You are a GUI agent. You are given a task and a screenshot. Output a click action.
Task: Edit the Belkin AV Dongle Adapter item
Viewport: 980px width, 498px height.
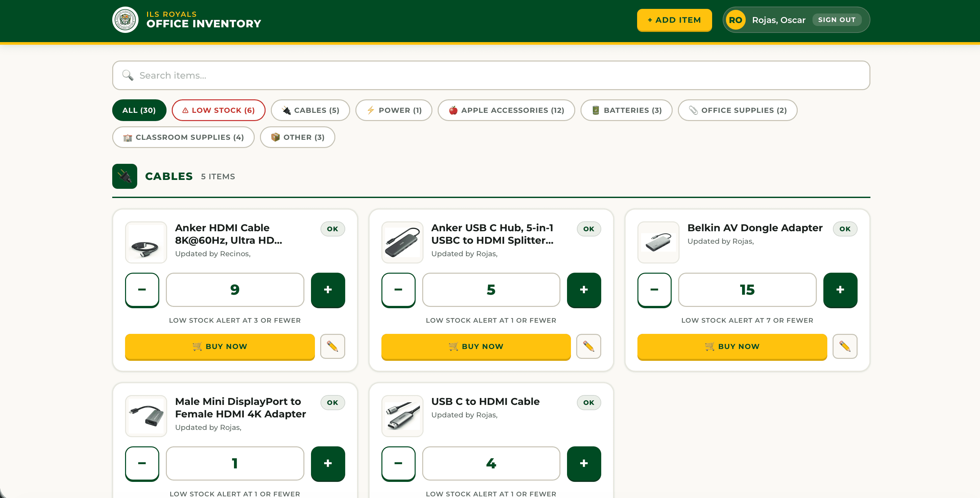pyautogui.click(x=844, y=346)
